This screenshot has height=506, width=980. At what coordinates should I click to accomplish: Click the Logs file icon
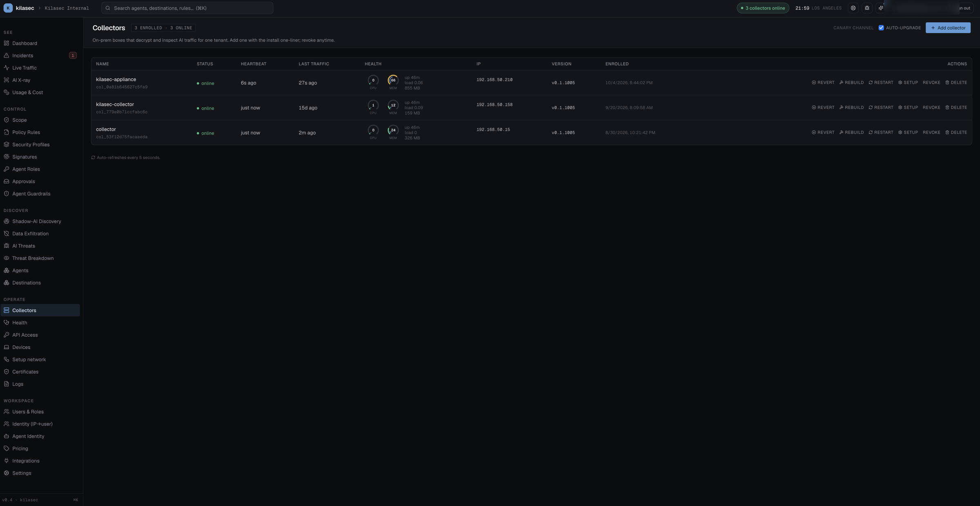coord(6,384)
